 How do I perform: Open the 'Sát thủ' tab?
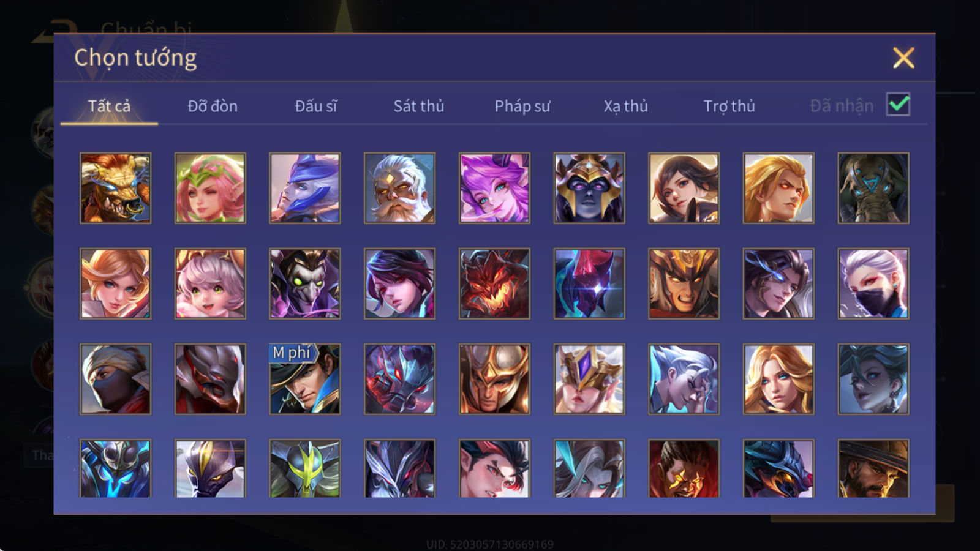point(419,106)
